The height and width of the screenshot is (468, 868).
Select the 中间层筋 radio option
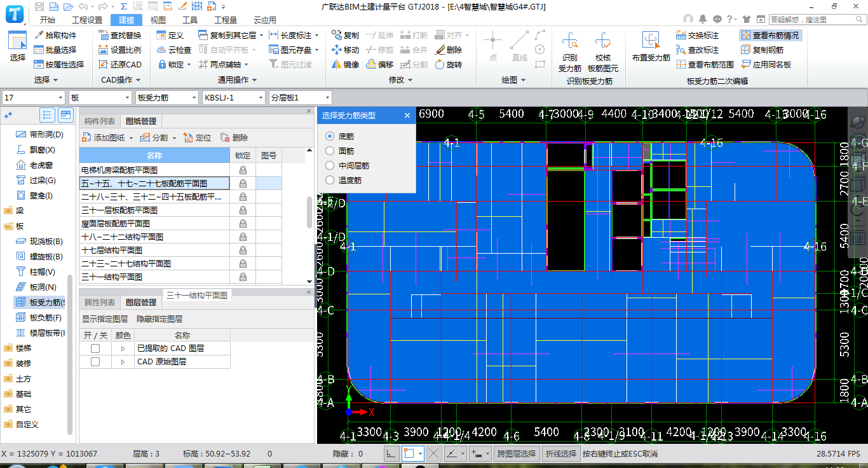point(329,165)
